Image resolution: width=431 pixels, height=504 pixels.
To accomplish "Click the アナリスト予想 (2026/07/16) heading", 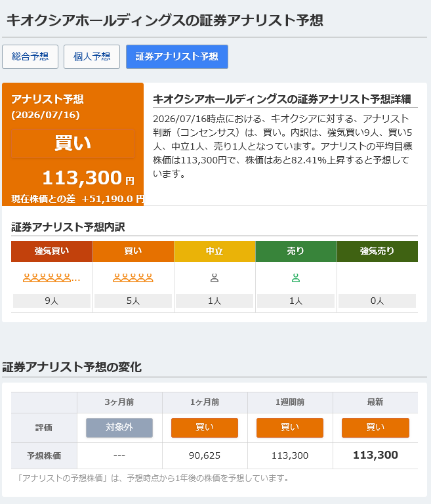I will 48,107.
